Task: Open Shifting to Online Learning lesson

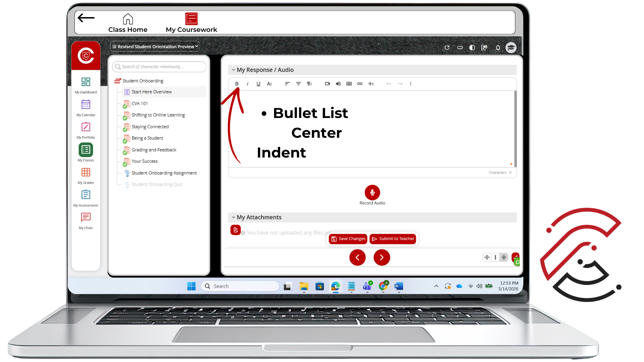Action: (158, 115)
